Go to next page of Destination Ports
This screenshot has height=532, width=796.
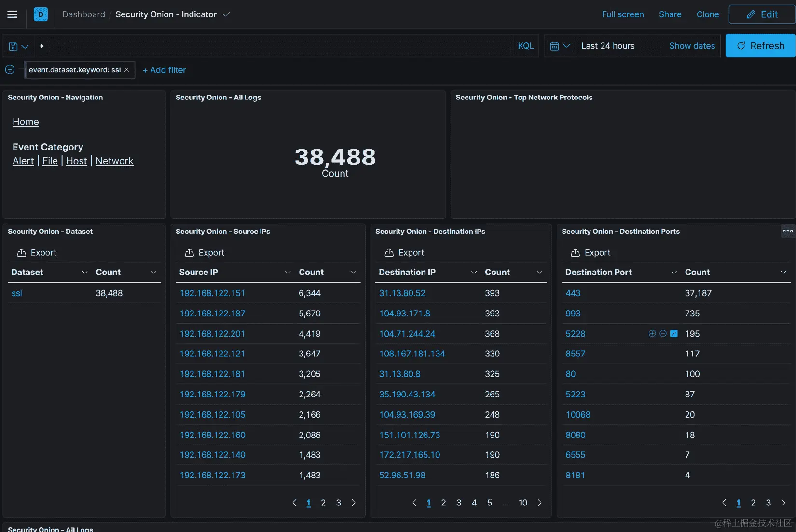point(783,503)
